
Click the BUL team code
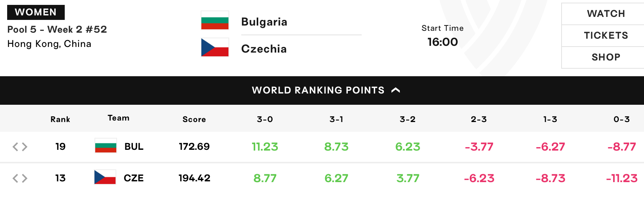coord(134,146)
